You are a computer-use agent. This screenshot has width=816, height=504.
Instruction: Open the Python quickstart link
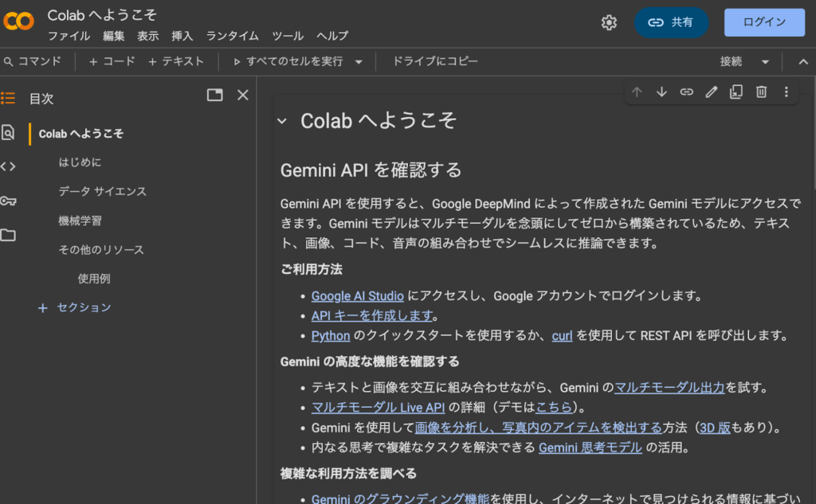331,336
